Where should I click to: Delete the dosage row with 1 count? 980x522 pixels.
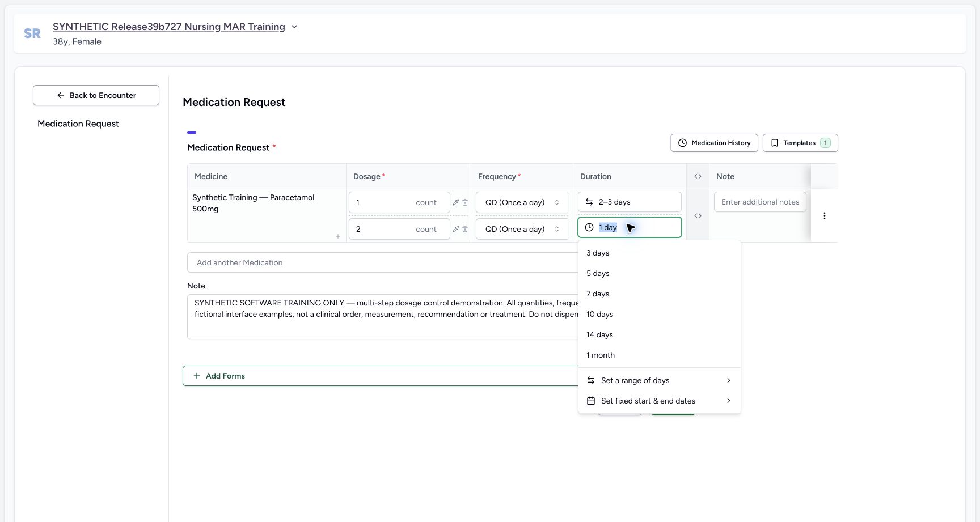(x=465, y=202)
